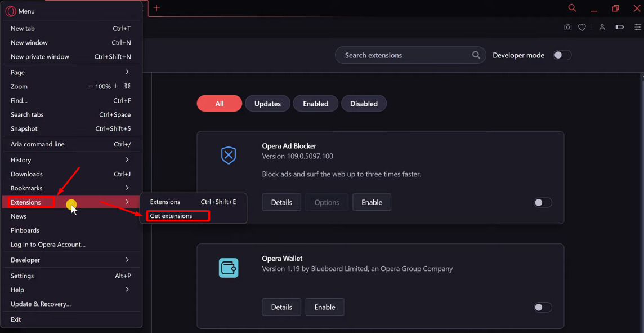
Task: Click Log in to Opera Account
Action: [71, 245]
